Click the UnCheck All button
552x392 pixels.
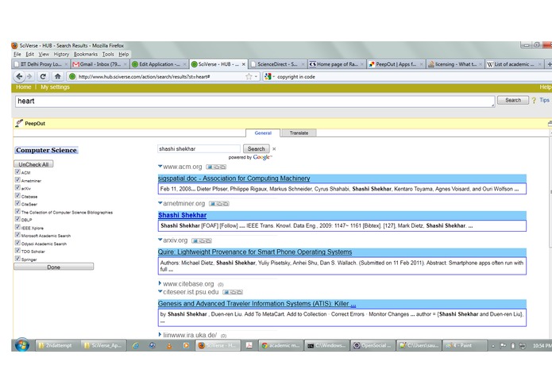[x=33, y=164]
